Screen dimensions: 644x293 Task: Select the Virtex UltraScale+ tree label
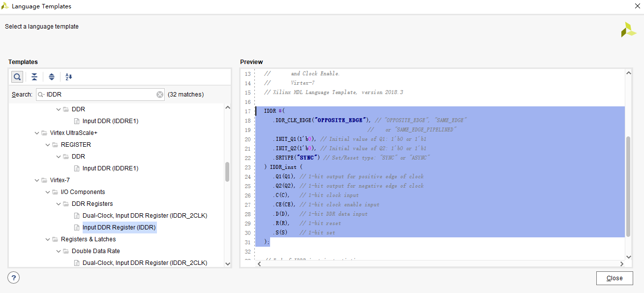(x=73, y=133)
